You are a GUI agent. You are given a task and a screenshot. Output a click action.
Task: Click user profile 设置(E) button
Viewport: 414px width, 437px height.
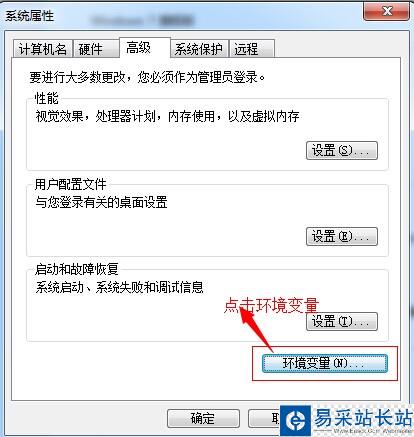click(x=342, y=236)
